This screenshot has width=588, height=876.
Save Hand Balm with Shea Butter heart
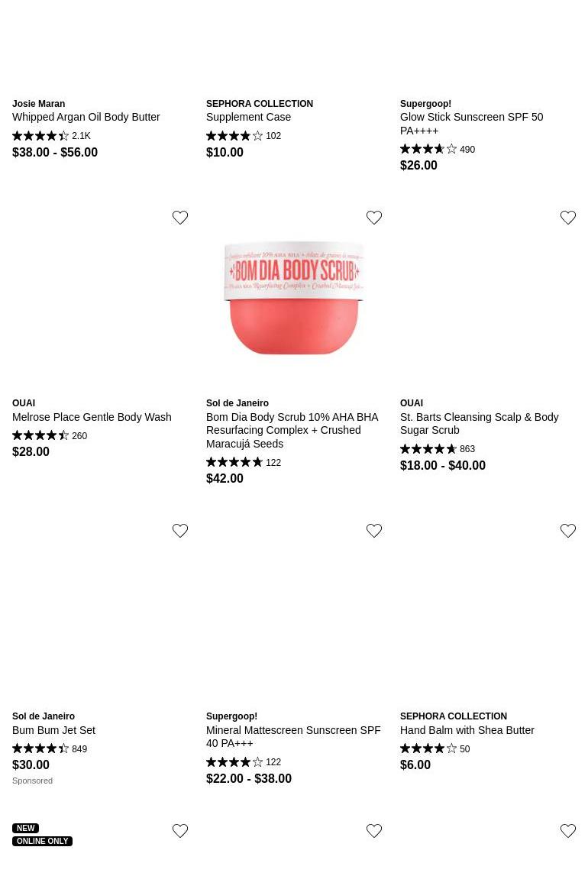tap(568, 530)
